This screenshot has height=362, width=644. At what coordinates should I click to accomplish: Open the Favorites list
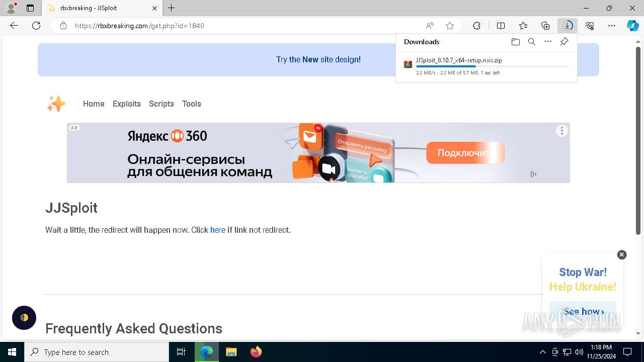[x=523, y=26]
